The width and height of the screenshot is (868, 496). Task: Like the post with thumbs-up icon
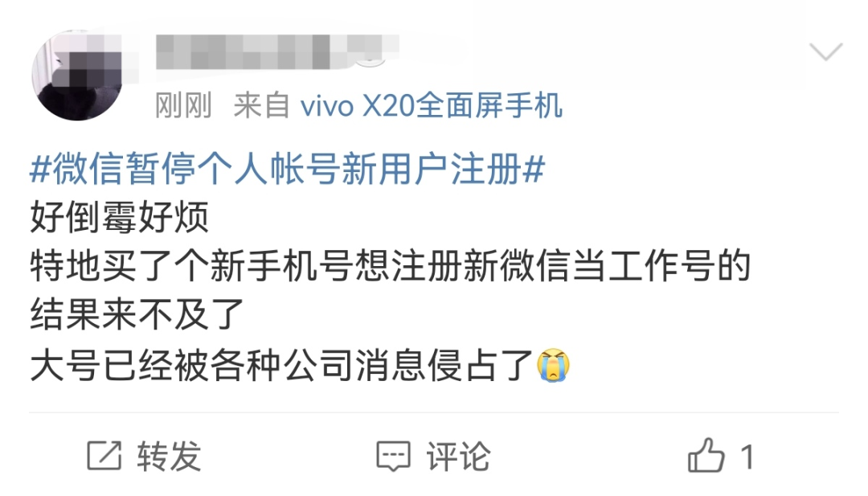(x=706, y=456)
